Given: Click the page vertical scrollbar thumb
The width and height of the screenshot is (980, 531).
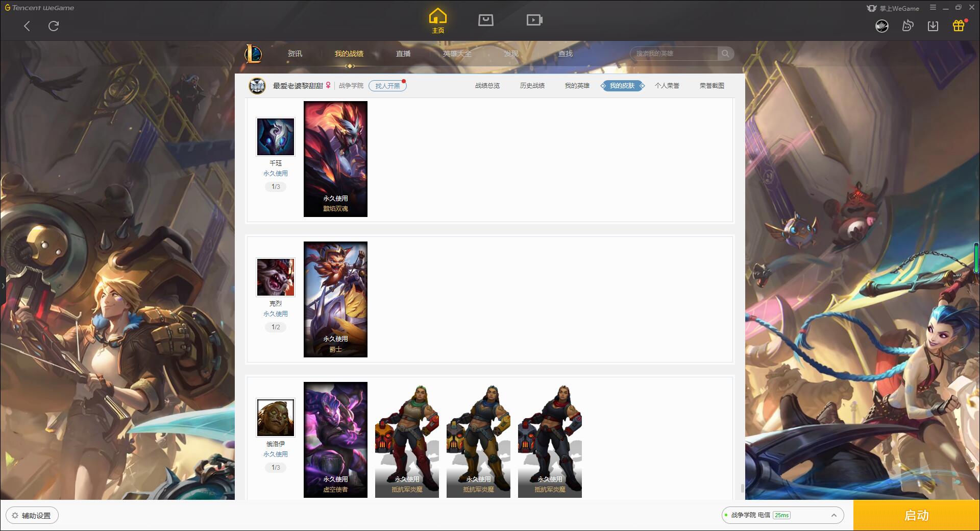Looking at the screenshot, I should [742, 489].
